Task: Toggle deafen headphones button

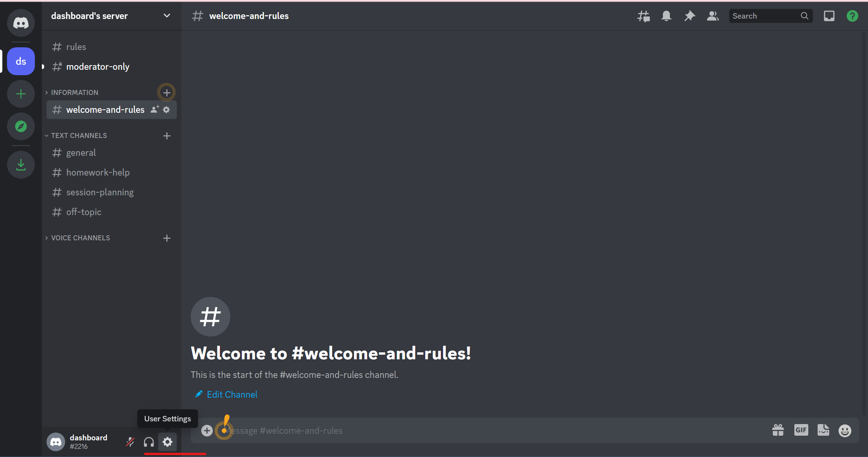Action: [x=149, y=442]
